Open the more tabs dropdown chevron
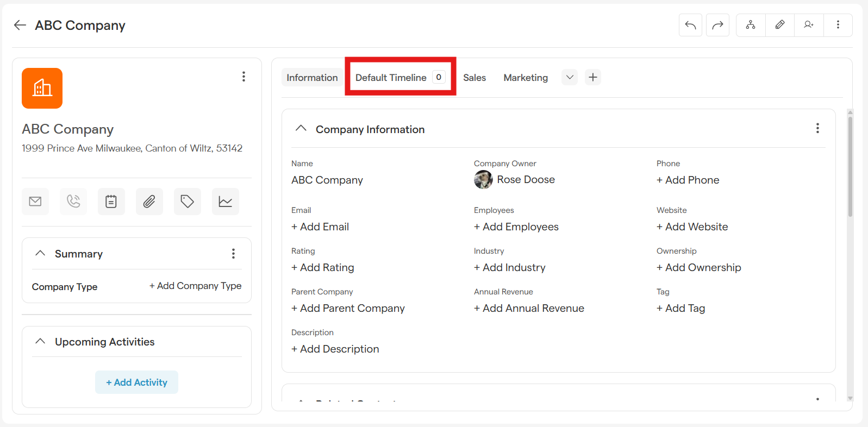868x427 pixels. 569,77
